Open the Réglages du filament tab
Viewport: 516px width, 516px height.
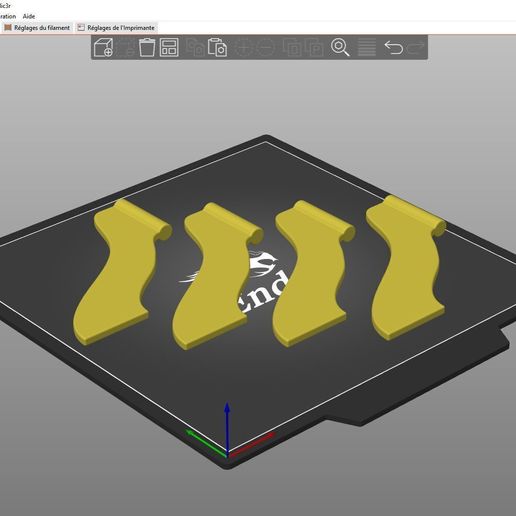37,28
